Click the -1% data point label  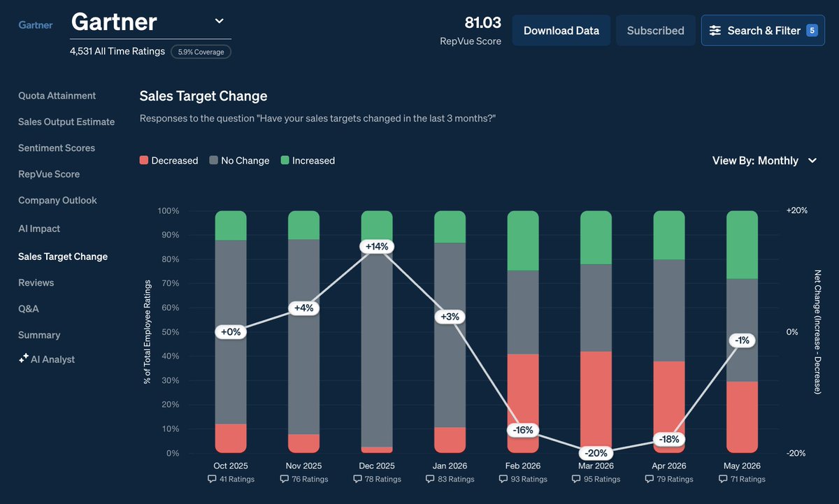742,340
